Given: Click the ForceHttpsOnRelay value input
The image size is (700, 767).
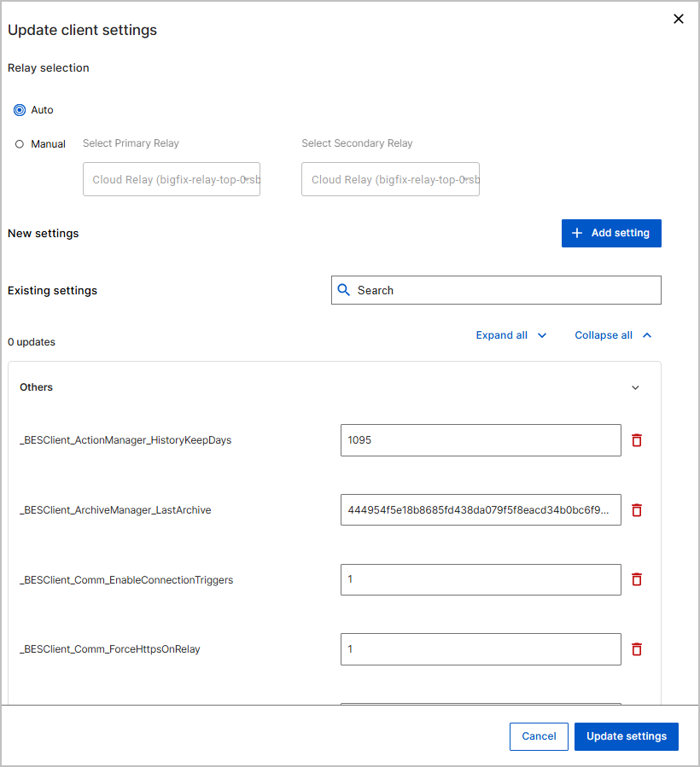Looking at the screenshot, I should click(481, 649).
